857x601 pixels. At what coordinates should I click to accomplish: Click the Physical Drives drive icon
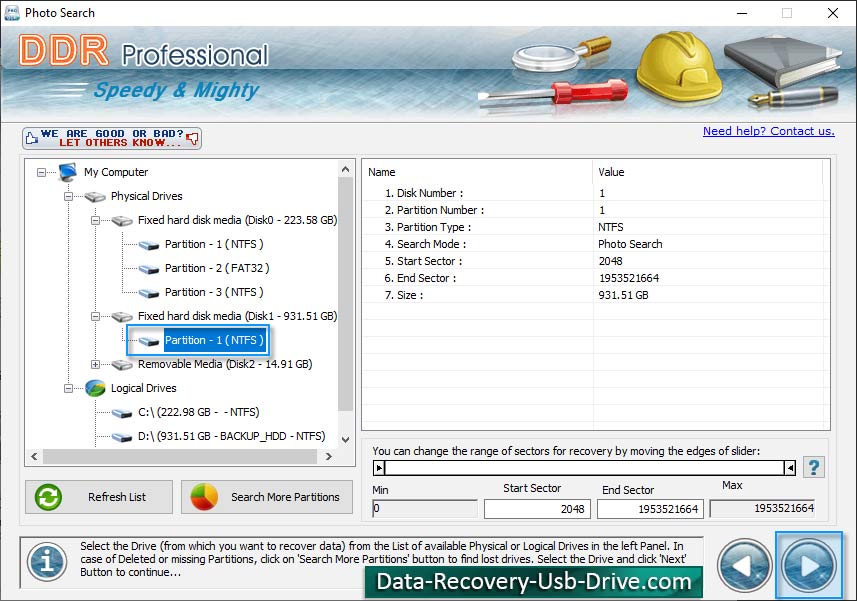(x=95, y=197)
